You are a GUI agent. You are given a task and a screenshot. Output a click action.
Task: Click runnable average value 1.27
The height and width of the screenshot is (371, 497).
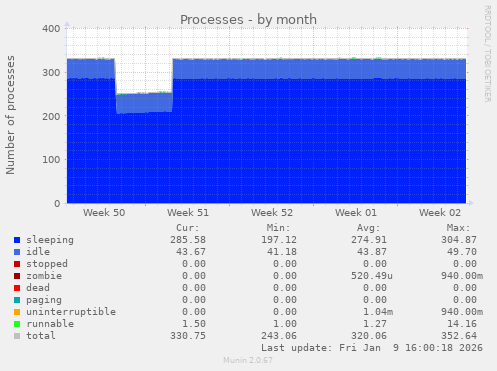click(375, 324)
